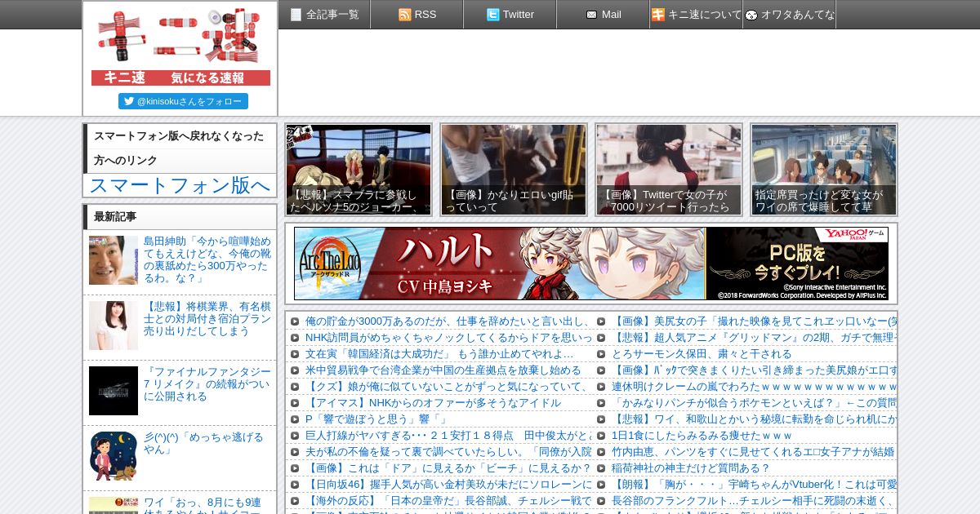This screenshot has width=980, height=514.
Task: Click the orange RSS icon
Action: [x=404, y=15]
